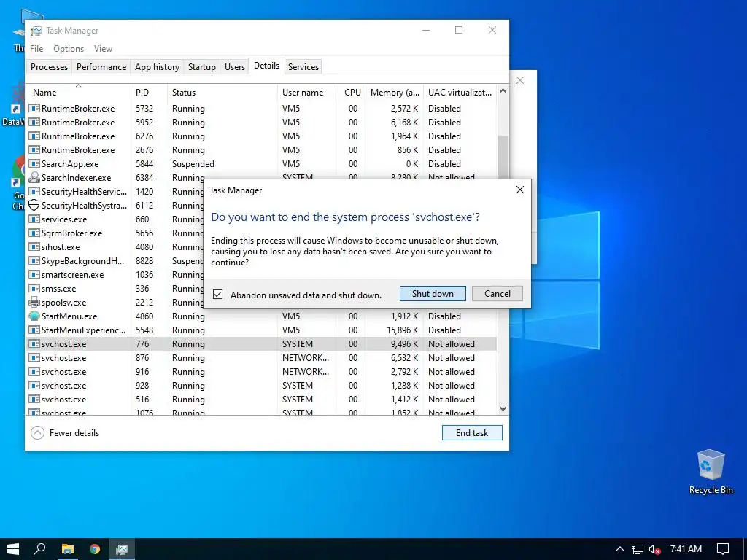Check Abandon unsaved data and shut down

(217, 295)
